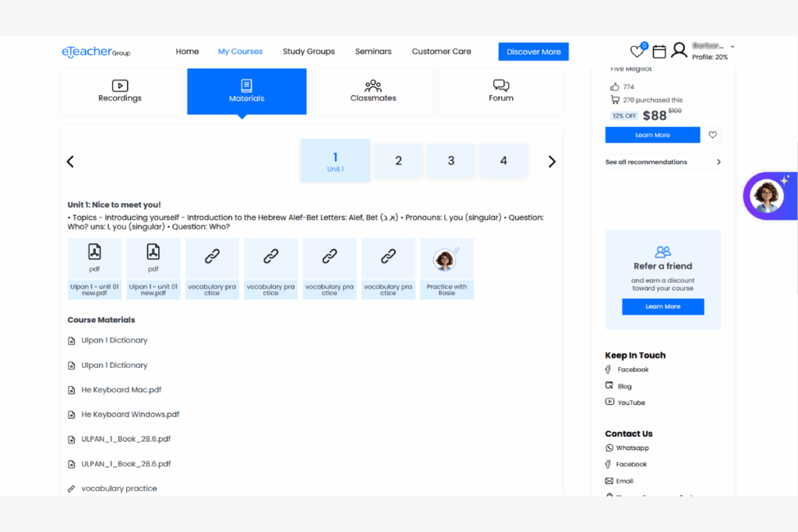This screenshot has height=532, width=798.
Task: Open vocabulary practice link in Course Materials
Action: coord(119,488)
